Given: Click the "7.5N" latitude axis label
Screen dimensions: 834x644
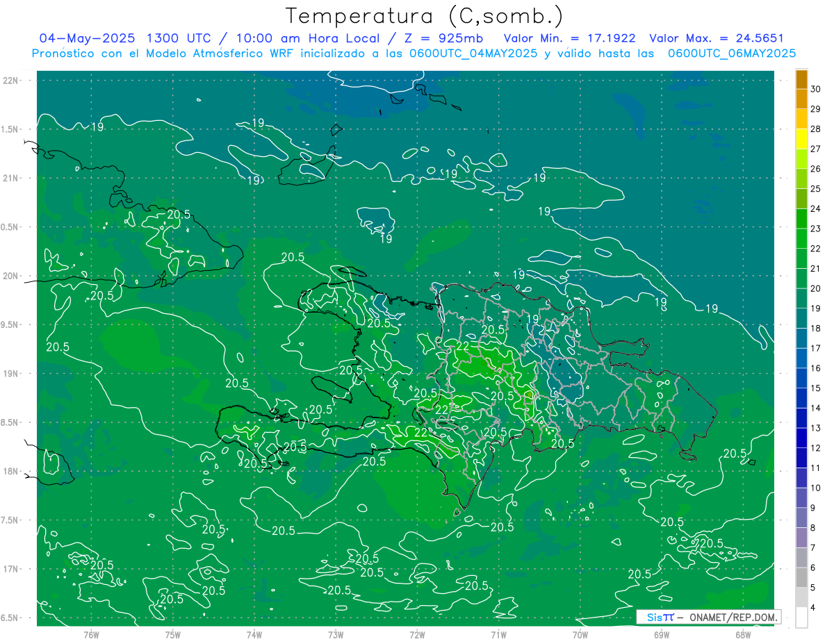Looking at the screenshot, I should click(10, 520).
